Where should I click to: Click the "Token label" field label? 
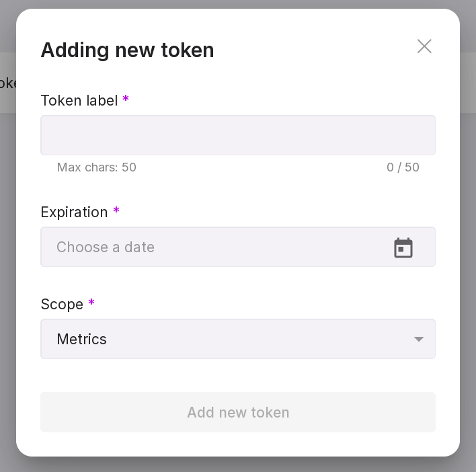click(x=79, y=101)
